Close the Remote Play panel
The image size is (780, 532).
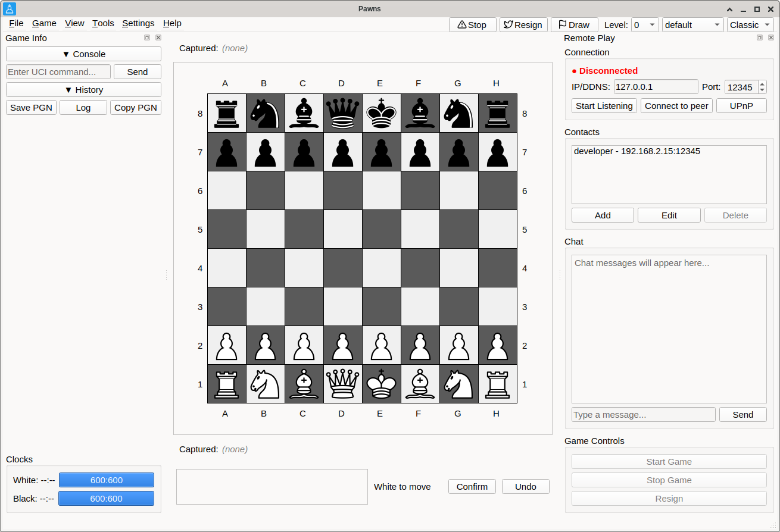click(x=771, y=37)
